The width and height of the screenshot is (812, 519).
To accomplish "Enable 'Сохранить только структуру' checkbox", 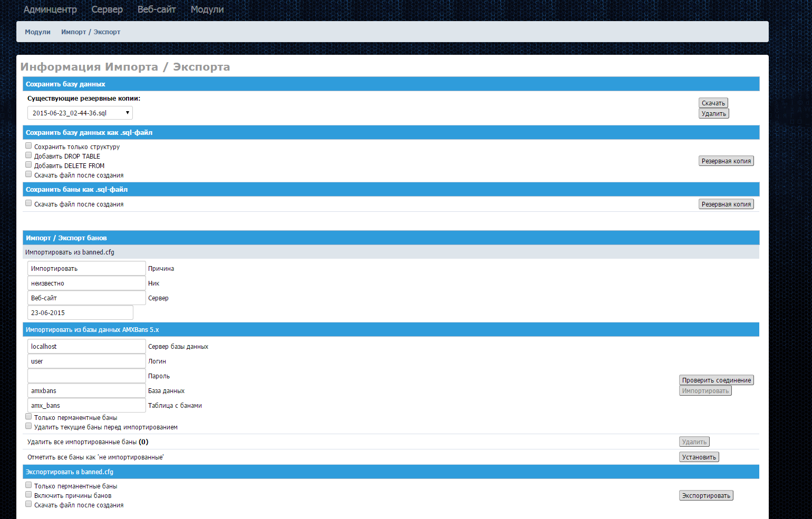I will coord(28,146).
